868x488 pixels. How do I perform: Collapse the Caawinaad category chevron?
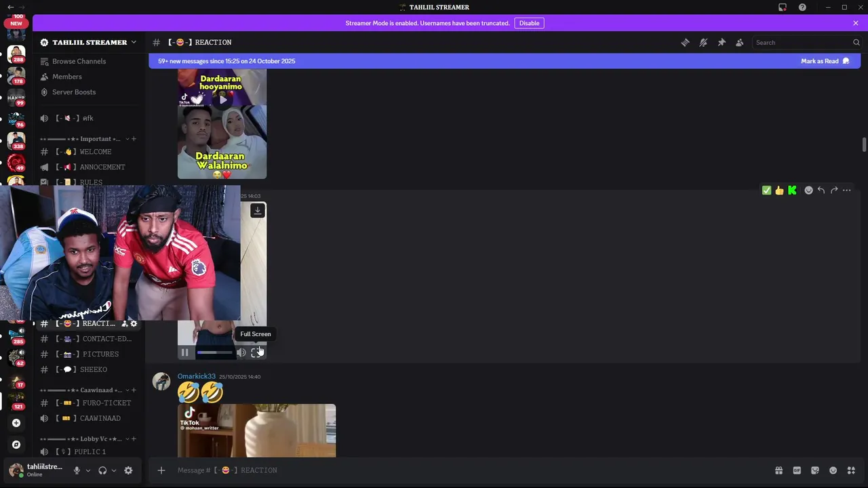[x=127, y=390]
